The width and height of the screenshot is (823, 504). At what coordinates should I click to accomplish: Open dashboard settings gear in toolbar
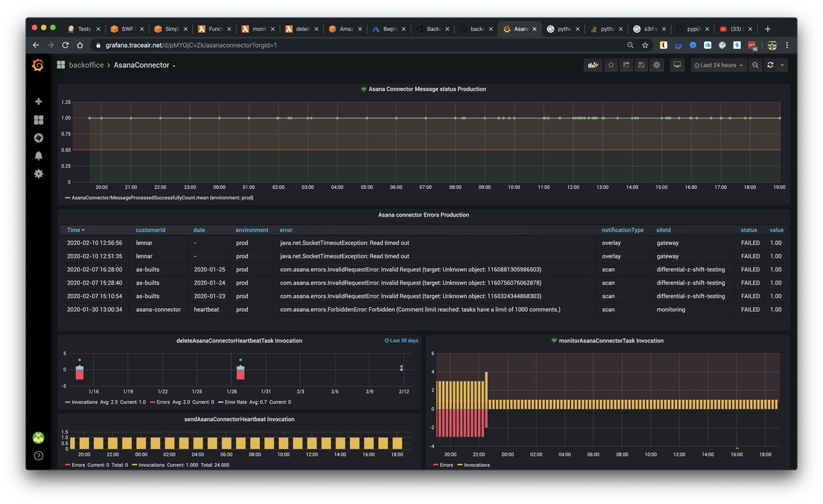[656, 65]
